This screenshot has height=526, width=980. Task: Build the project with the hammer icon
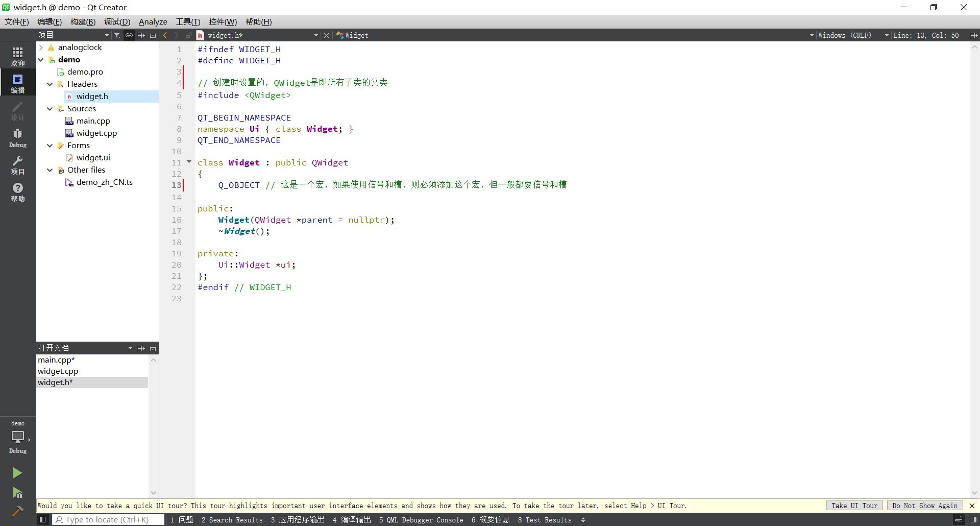(17, 511)
